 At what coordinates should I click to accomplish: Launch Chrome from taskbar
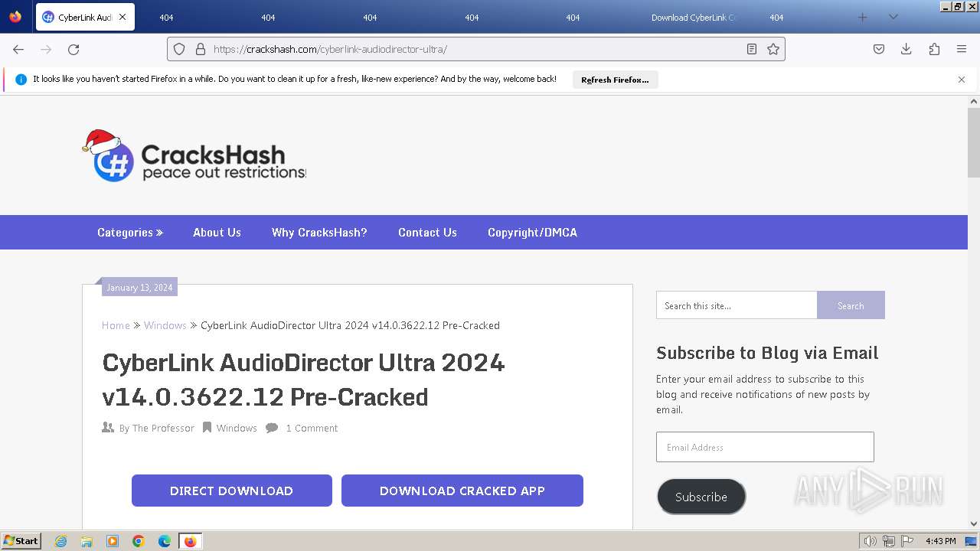coord(139,541)
